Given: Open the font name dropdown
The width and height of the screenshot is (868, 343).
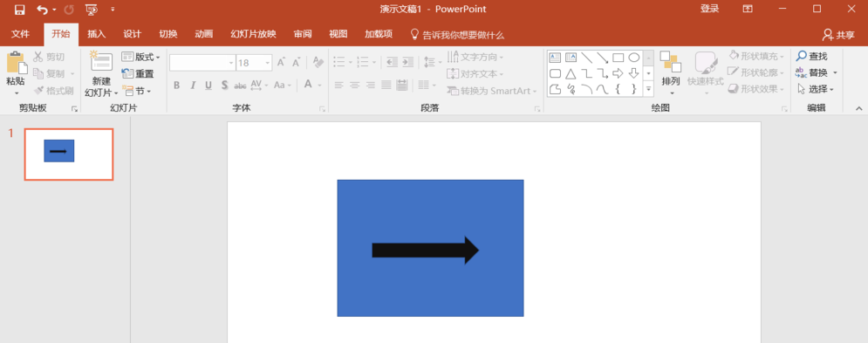Looking at the screenshot, I should (231, 63).
